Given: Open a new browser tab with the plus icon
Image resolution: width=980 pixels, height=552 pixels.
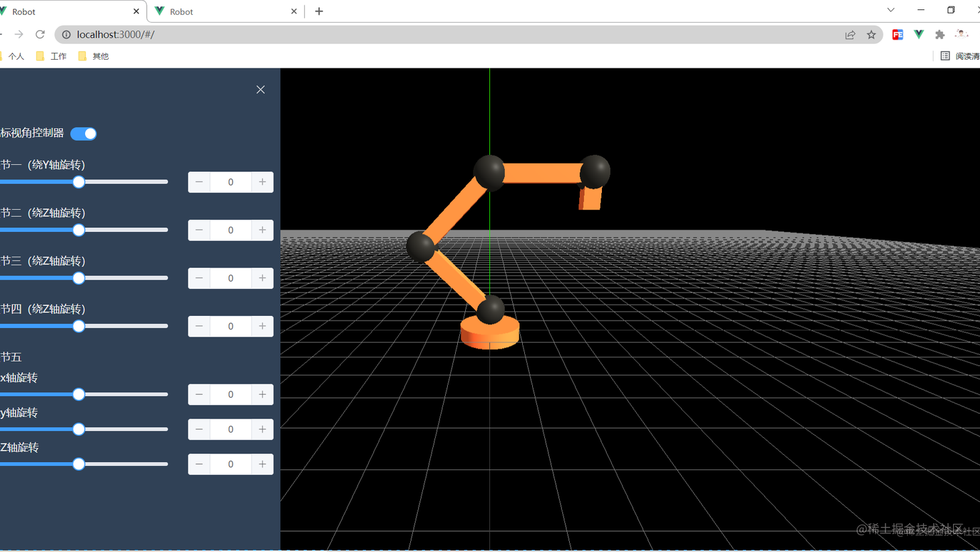Looking at the screenshot, I should coord(318,11).
